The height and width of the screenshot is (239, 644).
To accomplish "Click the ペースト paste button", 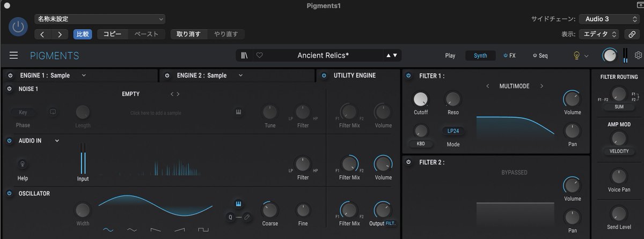I will 145,34.
